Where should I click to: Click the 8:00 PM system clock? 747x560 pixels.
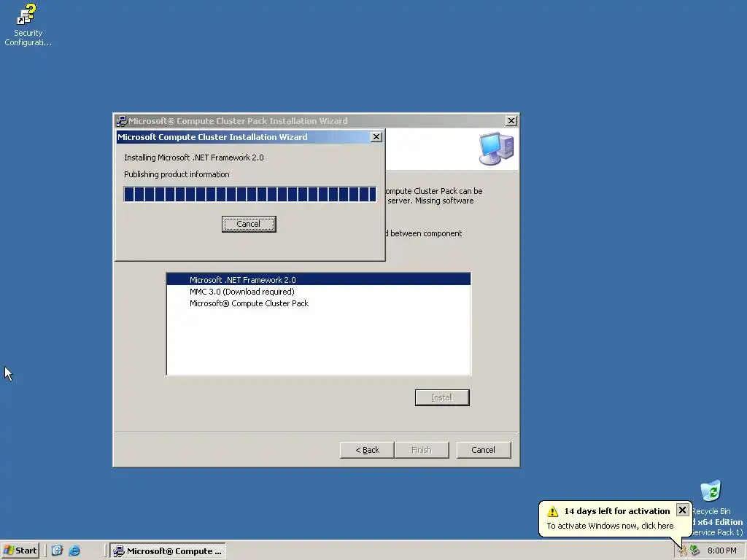tap(721, 551)
